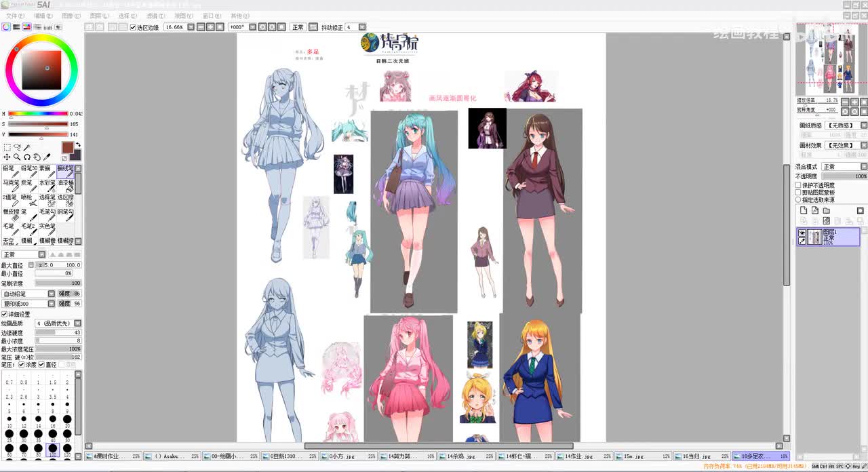The width and height of the screenshot is (868, 472).
Task: Create a new layer folder
Action: tap(827, 210)
